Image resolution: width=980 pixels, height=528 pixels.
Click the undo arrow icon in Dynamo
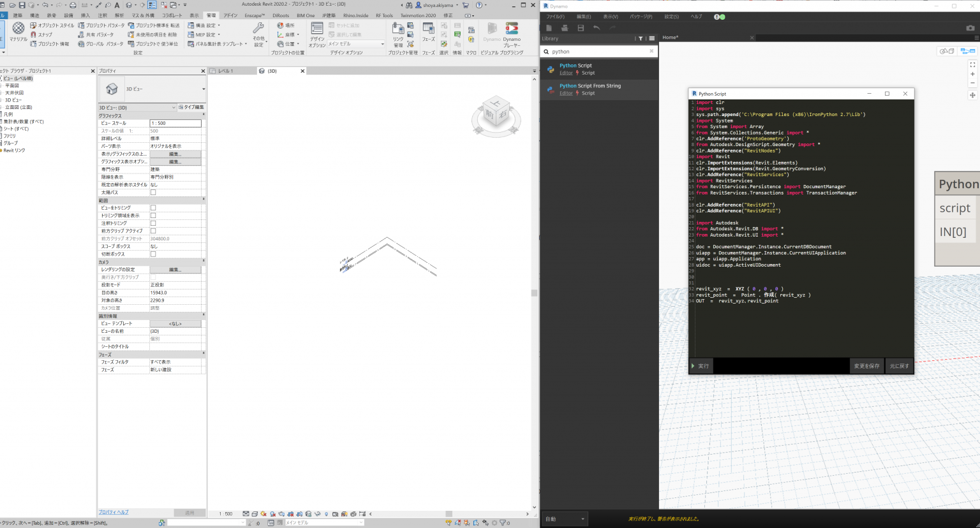598,28
